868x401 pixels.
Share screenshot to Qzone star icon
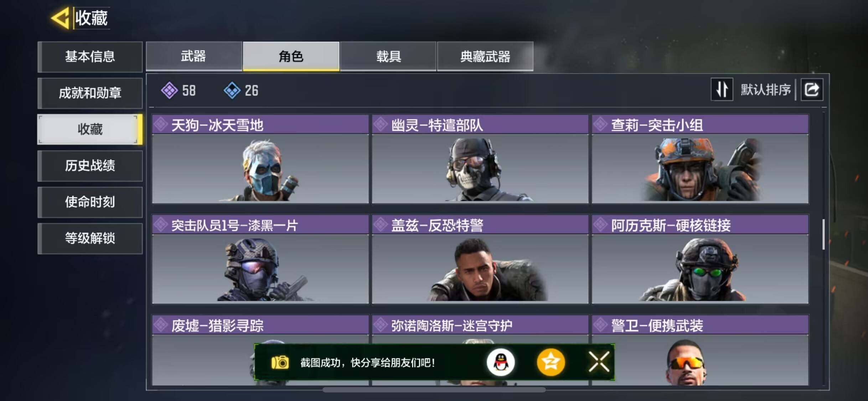(x=551, y=363)
